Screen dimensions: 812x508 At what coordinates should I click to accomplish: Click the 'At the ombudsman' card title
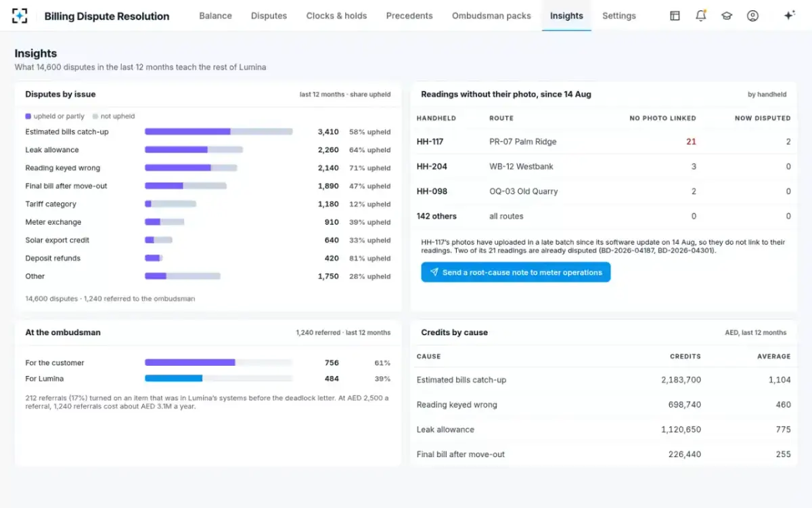pos(63,333)
